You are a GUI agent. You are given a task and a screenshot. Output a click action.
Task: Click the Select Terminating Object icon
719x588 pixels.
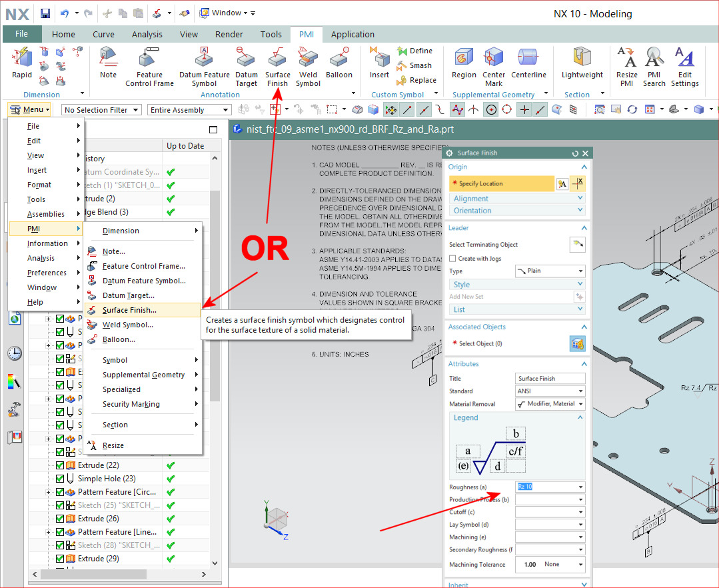(x=578, y=245)
